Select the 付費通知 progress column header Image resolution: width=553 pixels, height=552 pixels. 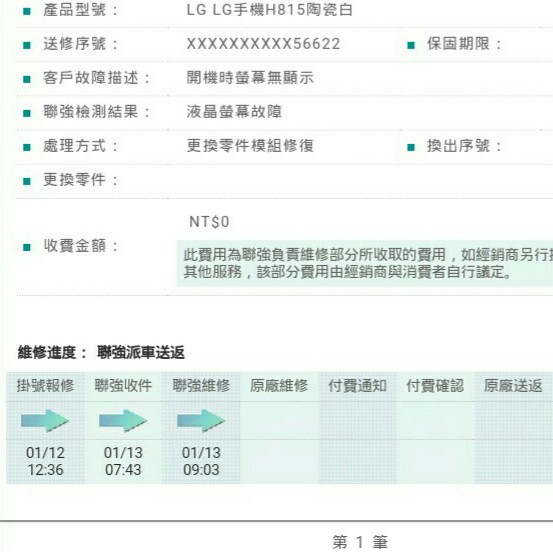[x=357, y=386]
